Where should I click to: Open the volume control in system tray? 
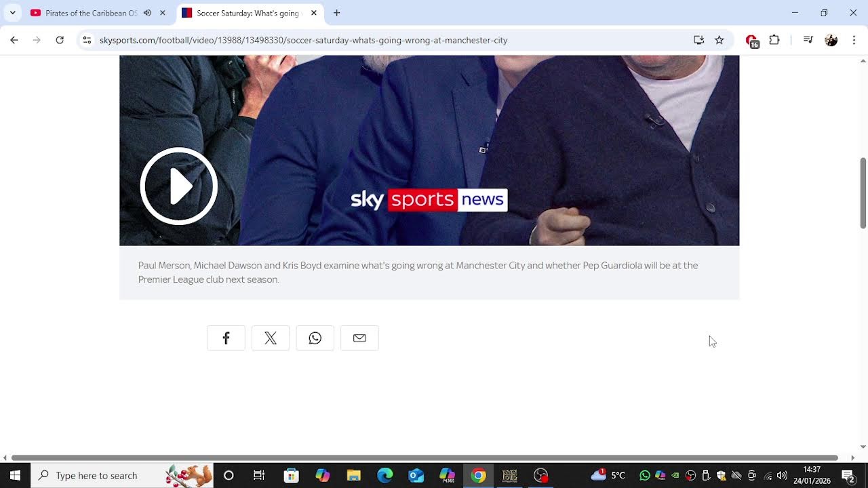782,475
